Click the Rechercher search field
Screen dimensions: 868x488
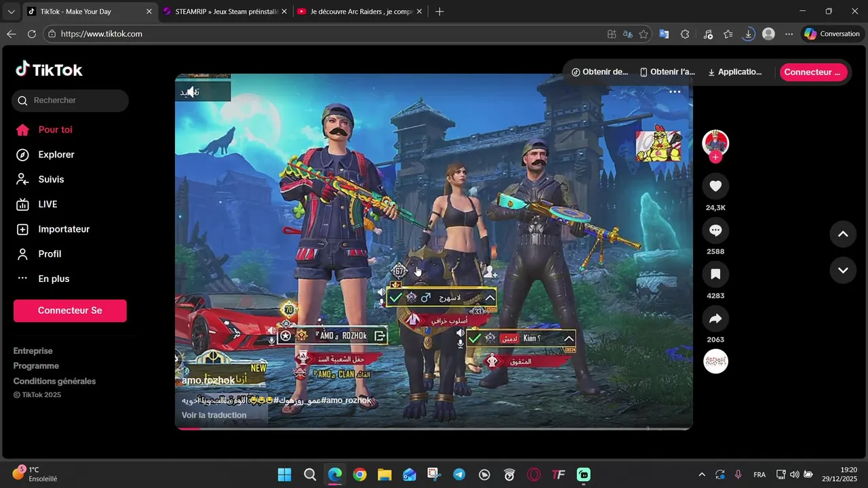[x=70, y=100]
